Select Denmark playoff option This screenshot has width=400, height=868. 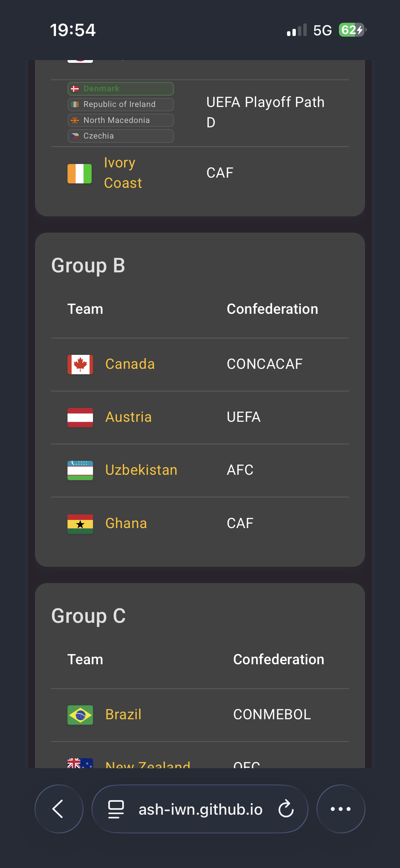pos(120,89)
